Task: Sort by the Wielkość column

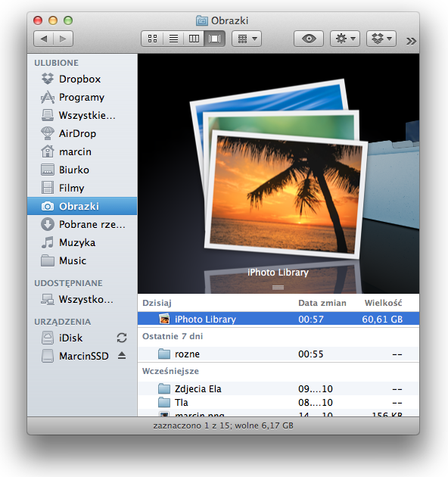Action: point(383,303)
